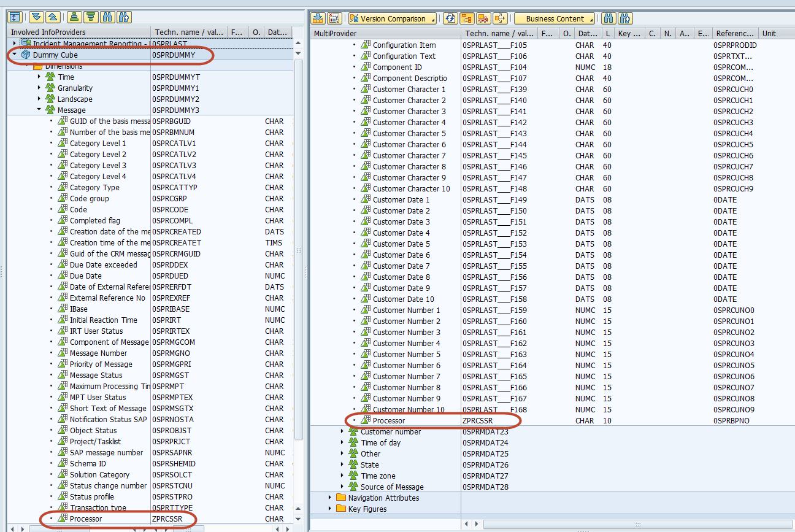
Task: Select Time zone dimension row
Action: coord(552,476)
